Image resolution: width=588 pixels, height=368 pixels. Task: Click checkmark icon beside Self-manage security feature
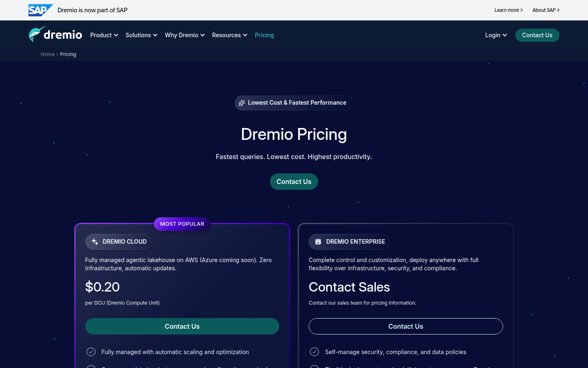(x=314, y=352)
